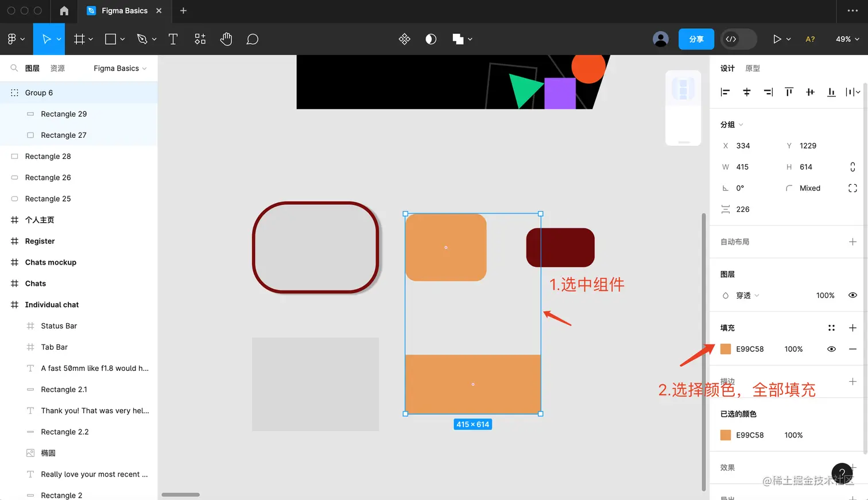This screenshot has width=868, height=500.
Task: Select the Hand tool
Action: [226, 39]
